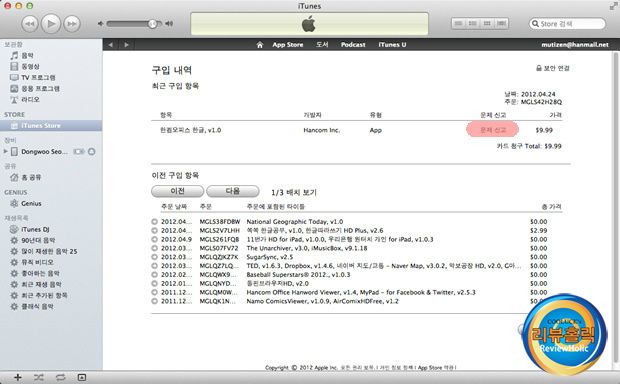Switch to album list view button
Screen dimensions: 620x384
pos(473,24)
